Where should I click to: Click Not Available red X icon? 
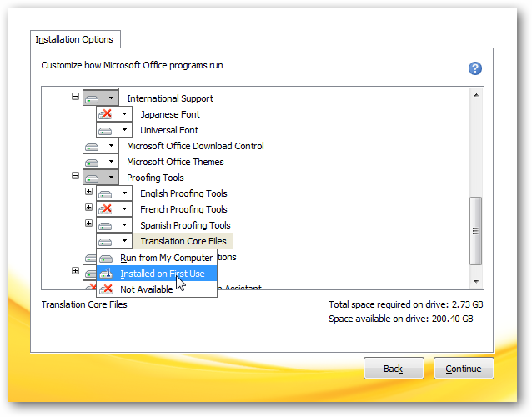106,289
